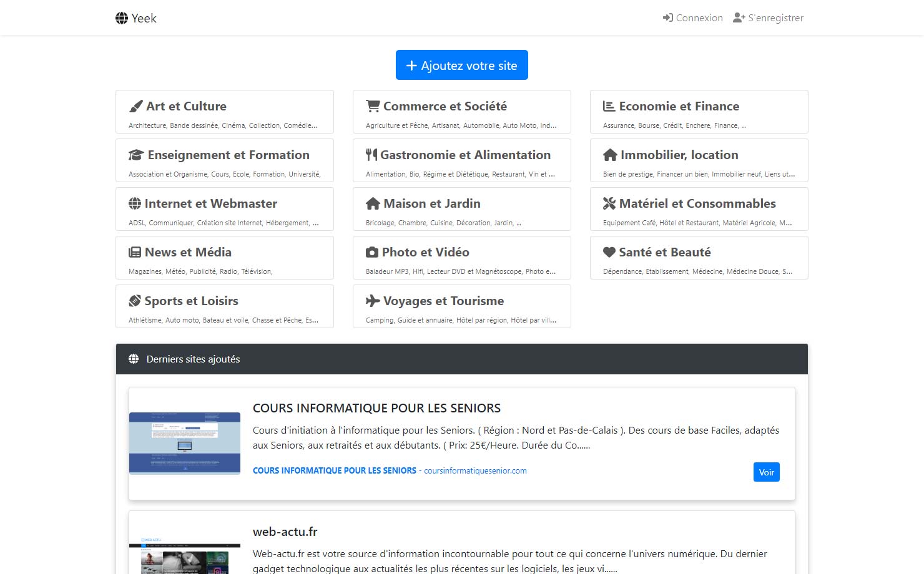Open the Commerce et Société category heading
Image resolution: width=924 pixels, height=574 pixels.
coord(445,107)
